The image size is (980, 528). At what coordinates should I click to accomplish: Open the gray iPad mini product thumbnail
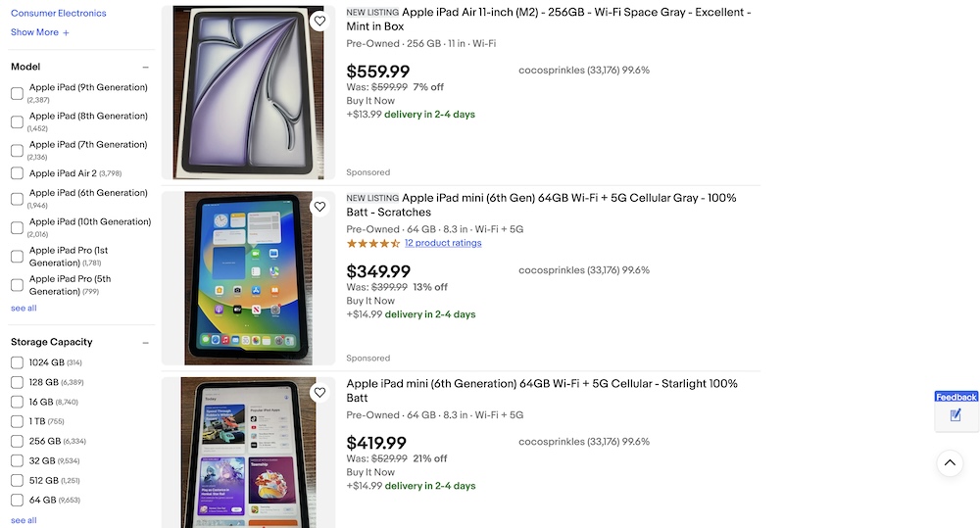pyautogui.click(x=248, y=278)
